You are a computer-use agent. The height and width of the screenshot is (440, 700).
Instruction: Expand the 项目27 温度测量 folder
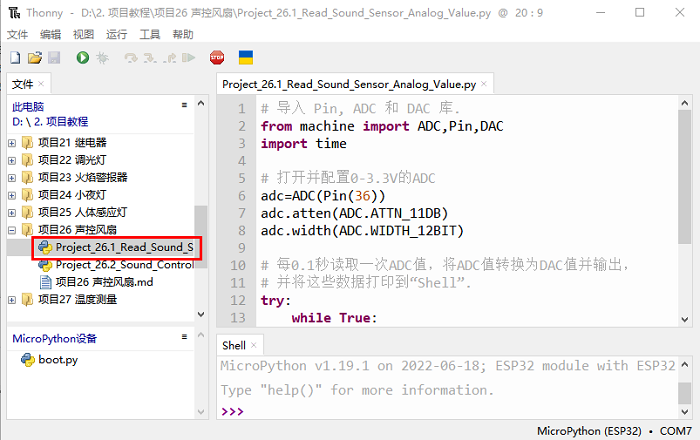[12, 299]
